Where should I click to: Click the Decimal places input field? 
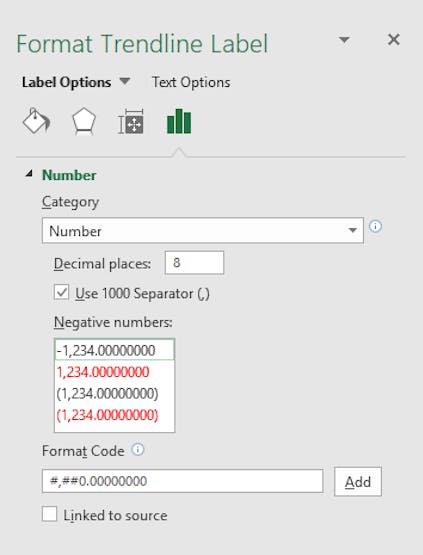click(x=194, y=263)
